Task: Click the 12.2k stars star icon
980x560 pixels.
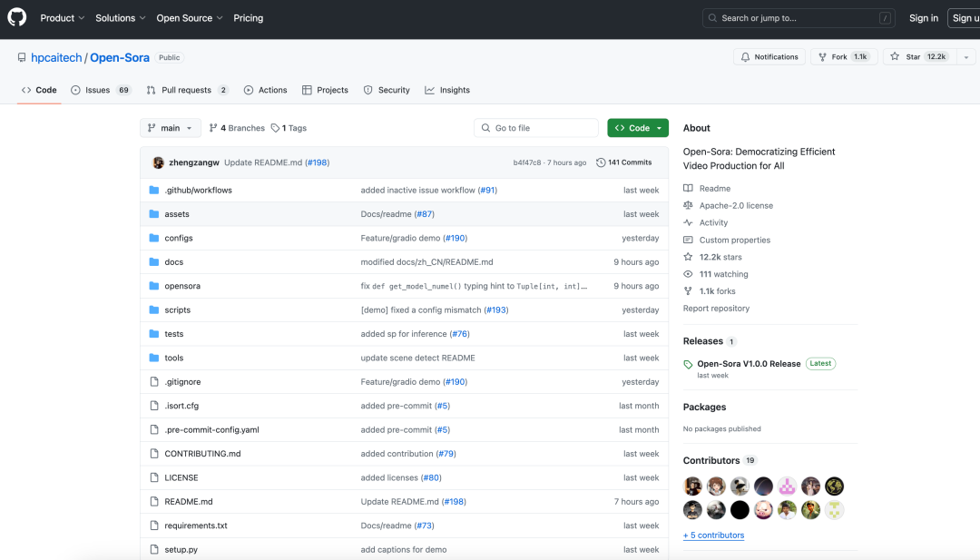Action: coord(688,257)
